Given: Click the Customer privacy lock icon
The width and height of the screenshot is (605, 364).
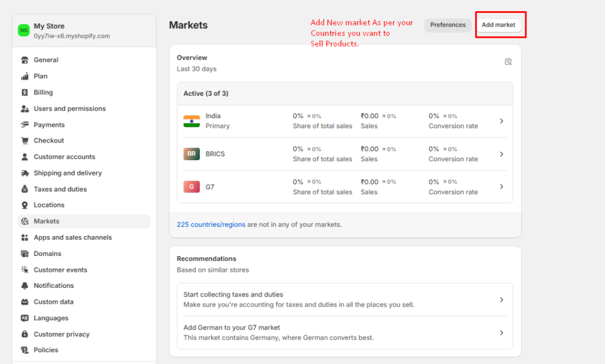Looking at the screenshot, I should [25, 334].
